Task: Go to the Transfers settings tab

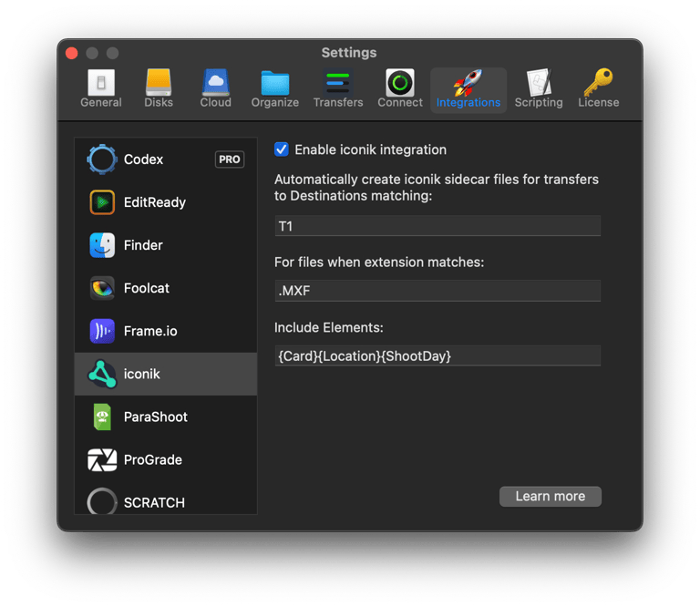Action: tap(338, 89)
